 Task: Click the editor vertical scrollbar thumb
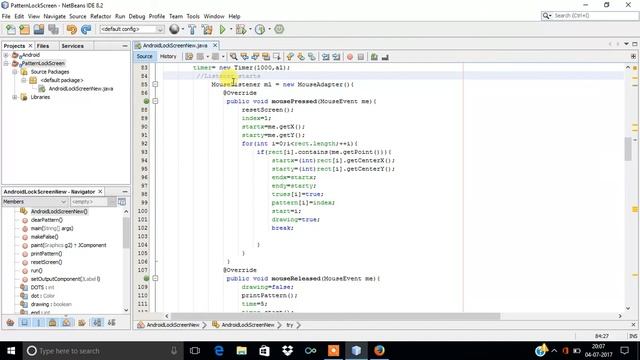point(628,149)
